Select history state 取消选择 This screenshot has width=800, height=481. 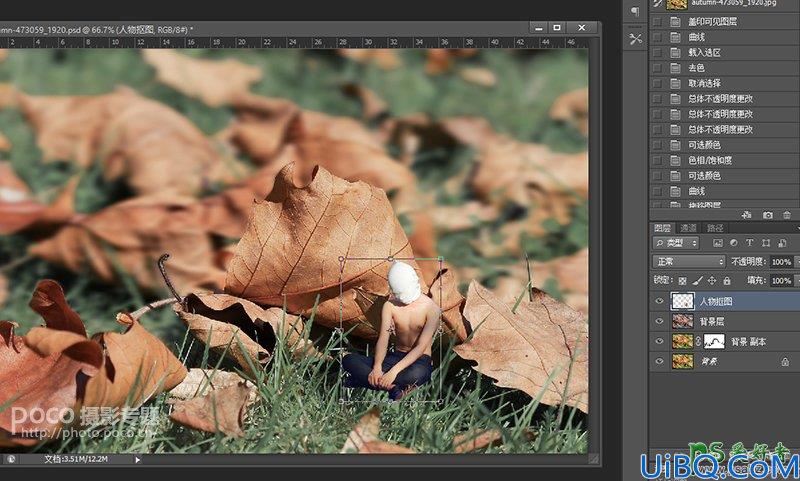704,83
